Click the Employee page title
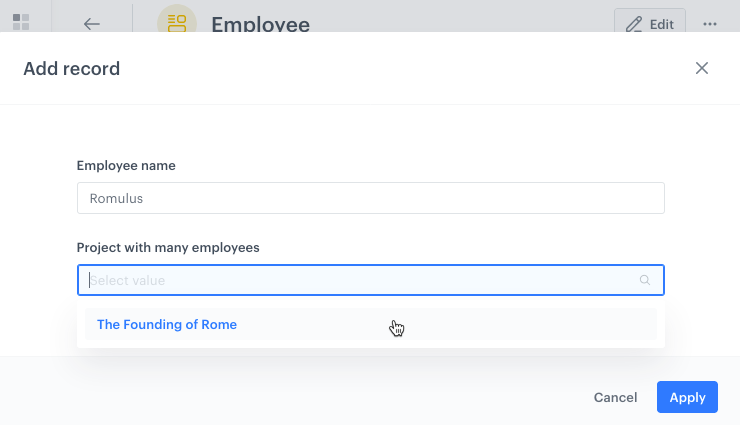Image resolution: width=740 pixels, height=425 pixels. (x=261, y=24)
